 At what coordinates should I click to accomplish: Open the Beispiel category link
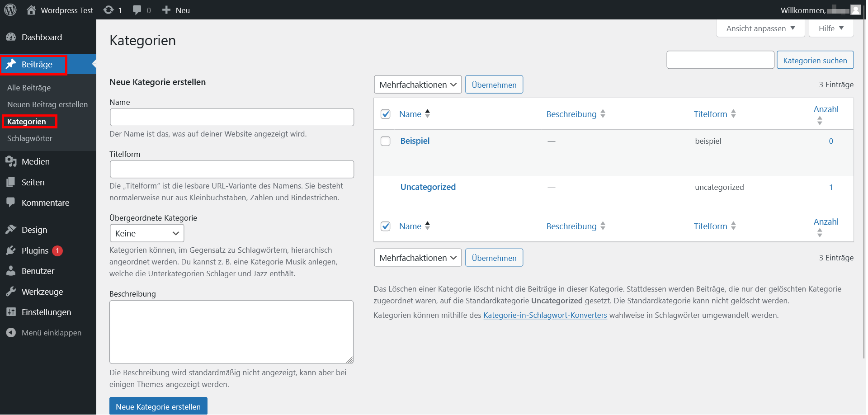point(415,141)
